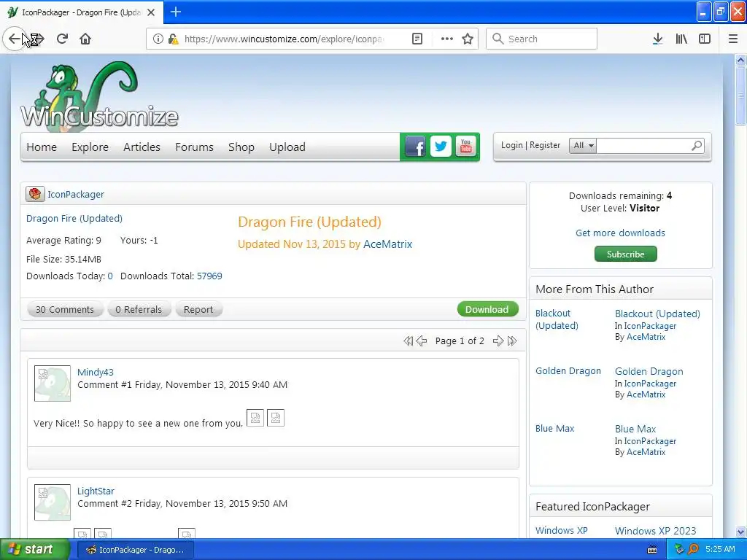Click the padlock security warning icon

174,39
